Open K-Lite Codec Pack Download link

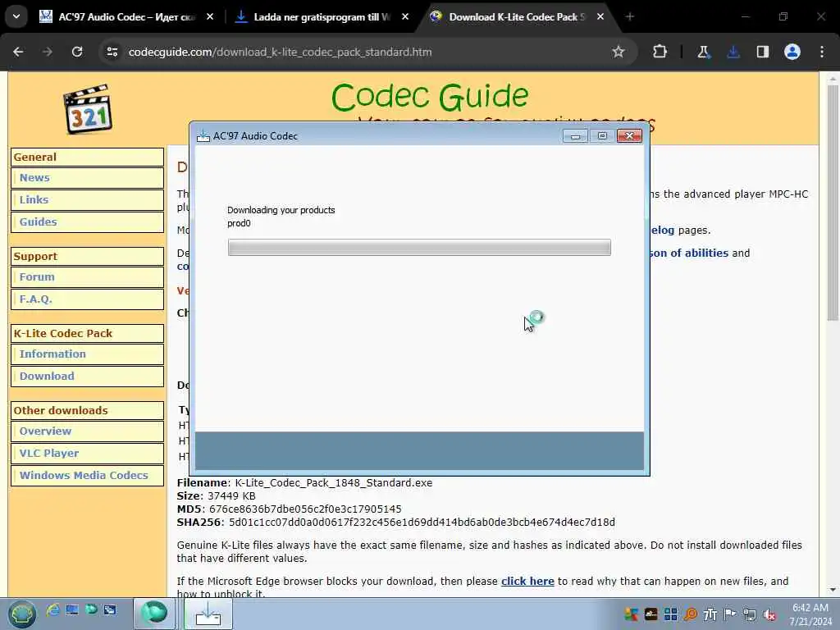87,376
